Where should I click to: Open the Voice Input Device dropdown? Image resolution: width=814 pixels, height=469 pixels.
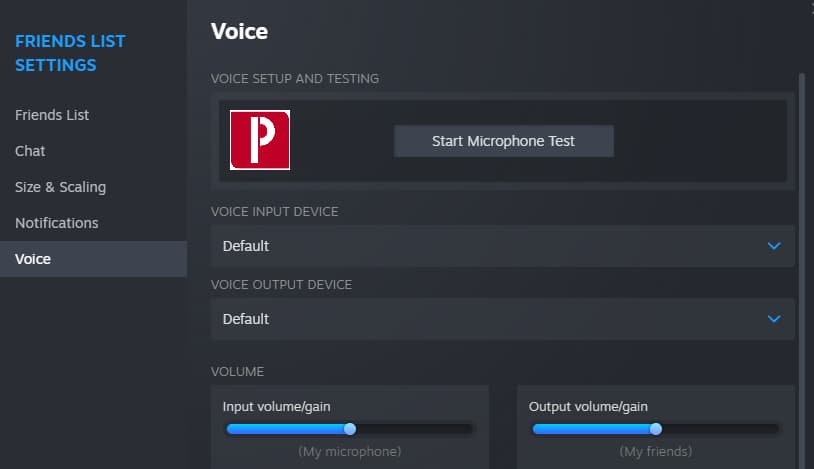(502, 246)
